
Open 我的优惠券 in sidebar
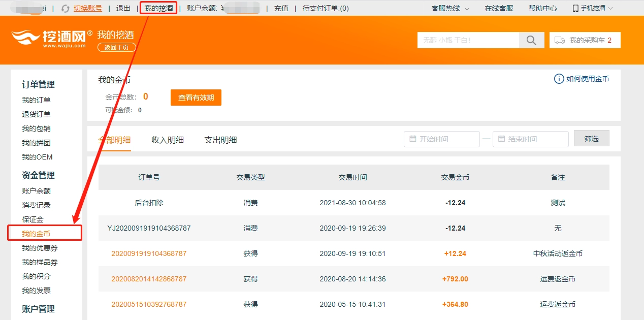40,248
